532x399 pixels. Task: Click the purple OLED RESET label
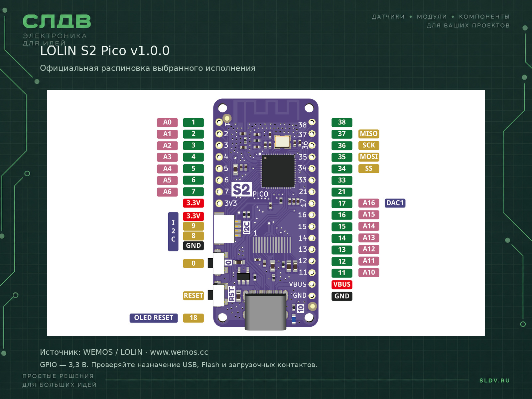click(154, 318)
